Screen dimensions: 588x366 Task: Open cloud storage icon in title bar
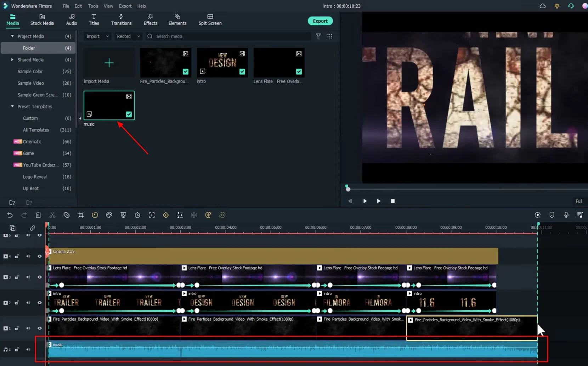click(x=543, y=6)
